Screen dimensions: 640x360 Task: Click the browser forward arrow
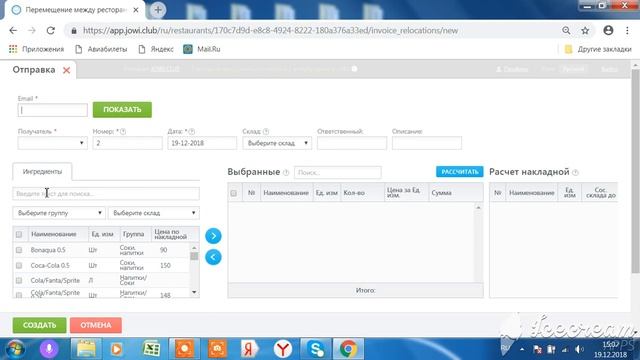click(32, 31)
